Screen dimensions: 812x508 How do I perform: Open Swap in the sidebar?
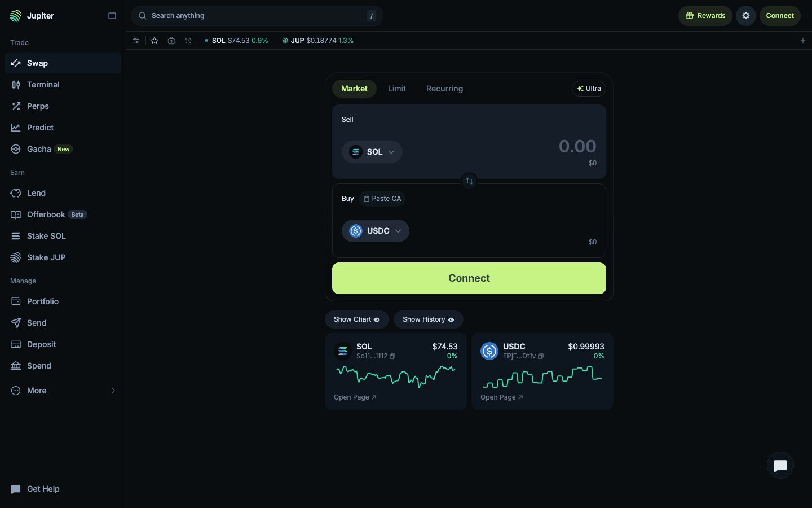(63, 63)
